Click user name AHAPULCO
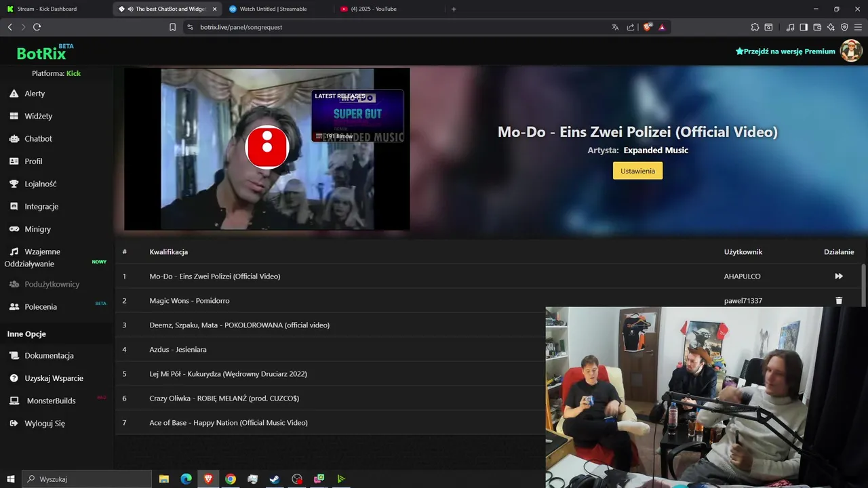 click(742, 276)
